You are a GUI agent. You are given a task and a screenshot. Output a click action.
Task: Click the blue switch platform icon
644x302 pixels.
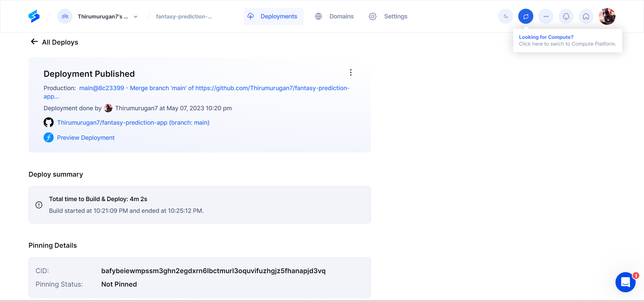click(x=526, y=16)
